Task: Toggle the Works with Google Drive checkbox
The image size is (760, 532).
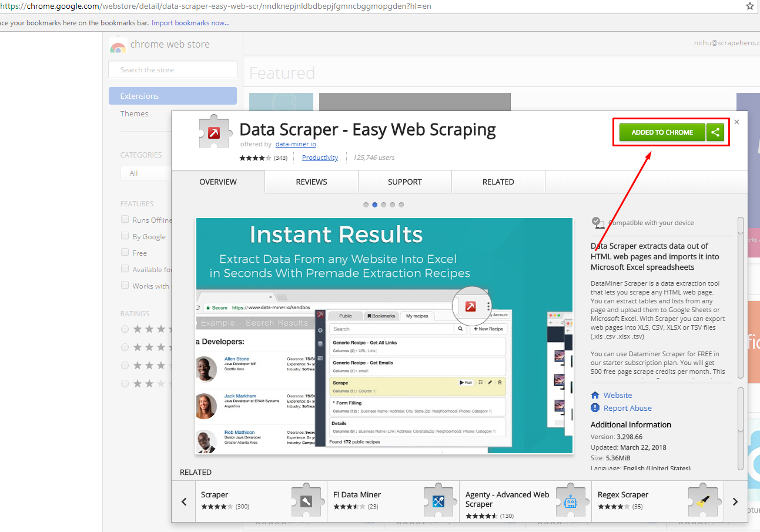Action: click(125, 285)
